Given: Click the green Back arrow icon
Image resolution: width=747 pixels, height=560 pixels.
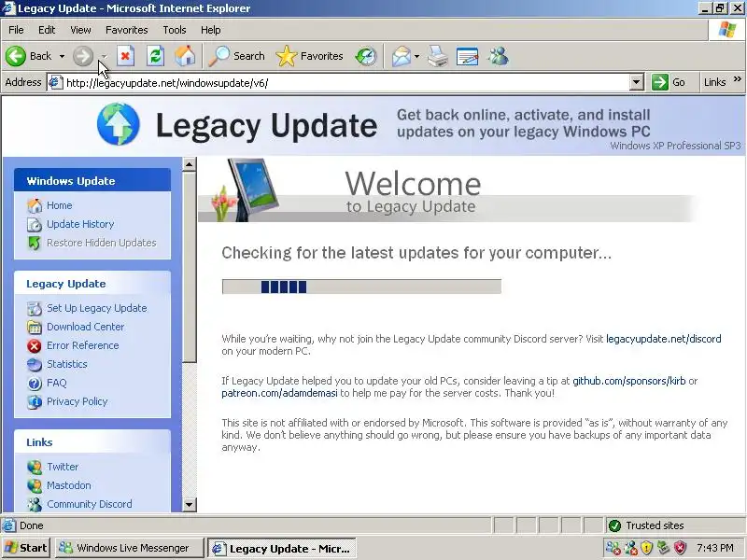Looking at the screenshot, I should click(x=16, y=56).
